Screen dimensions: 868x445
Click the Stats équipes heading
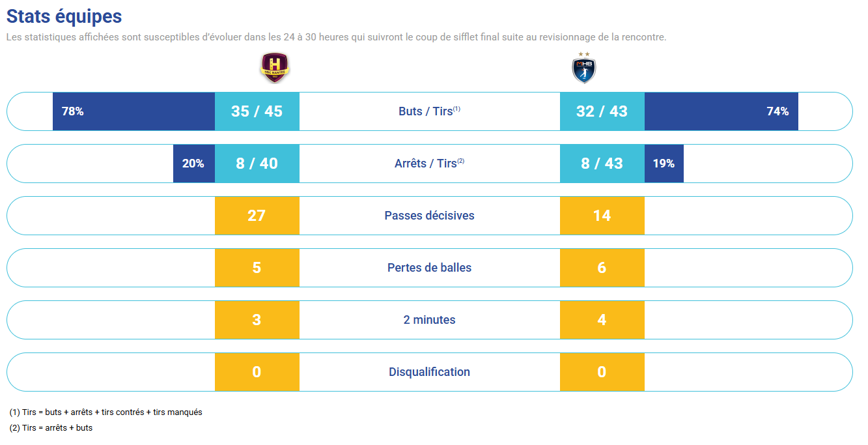pyautogui.click(x=64, y=16)
